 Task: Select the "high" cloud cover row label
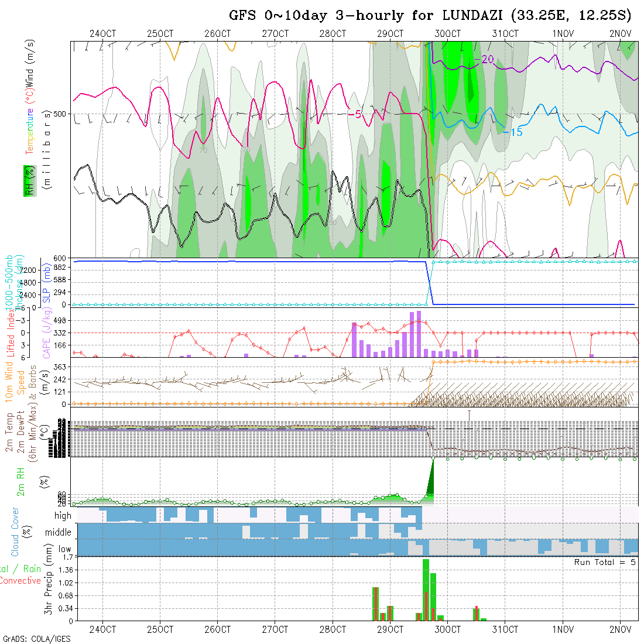63,516
